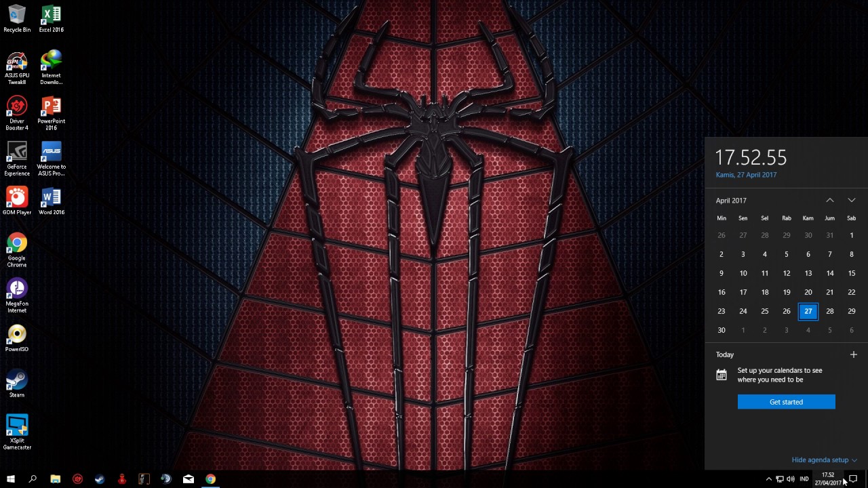Switch input language via IND indicator

click(x=804, y=479)
